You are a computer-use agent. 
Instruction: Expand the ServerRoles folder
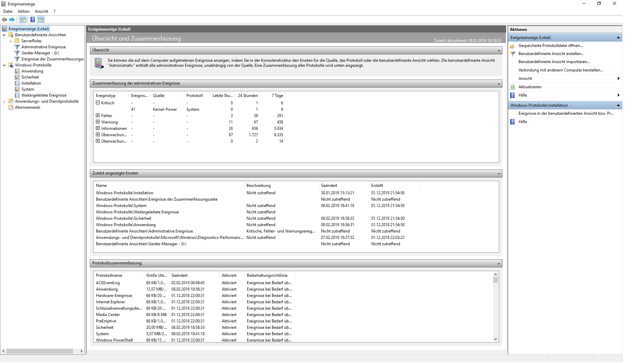click(11, 41)
